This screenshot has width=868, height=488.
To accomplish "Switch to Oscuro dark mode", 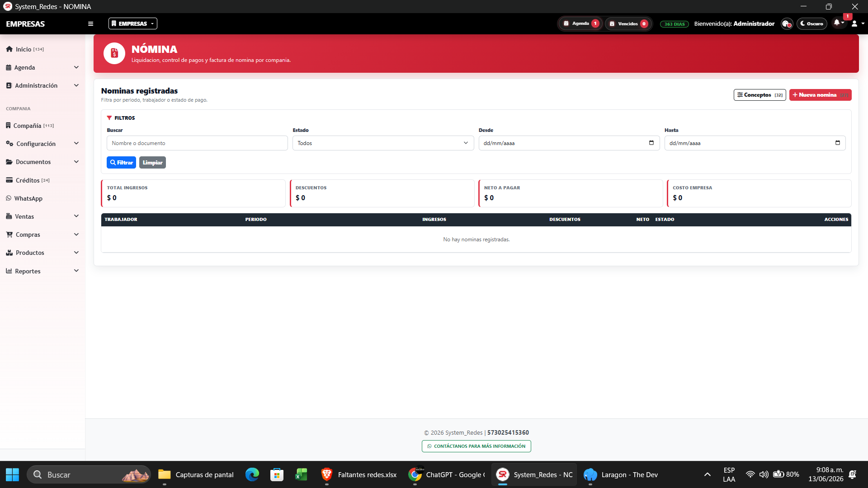I will tap(812, 24).
